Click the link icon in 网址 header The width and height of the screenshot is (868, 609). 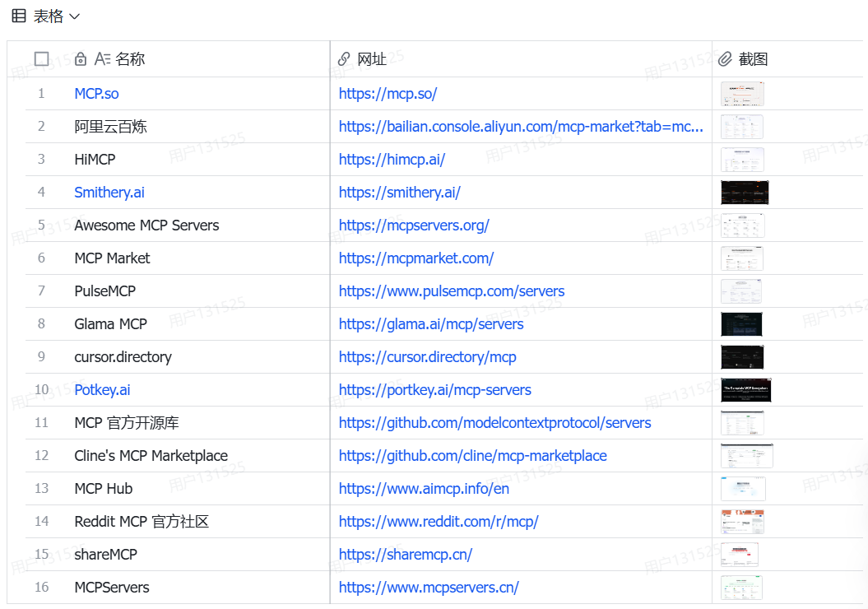pyautogui.click(x=344, y=58)
